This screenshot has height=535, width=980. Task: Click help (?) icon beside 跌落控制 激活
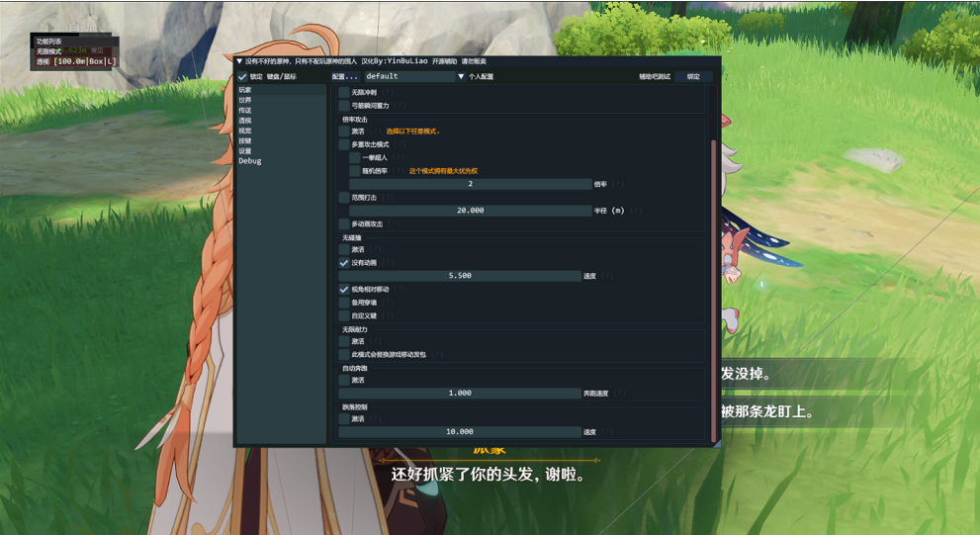tap(375, 418)
